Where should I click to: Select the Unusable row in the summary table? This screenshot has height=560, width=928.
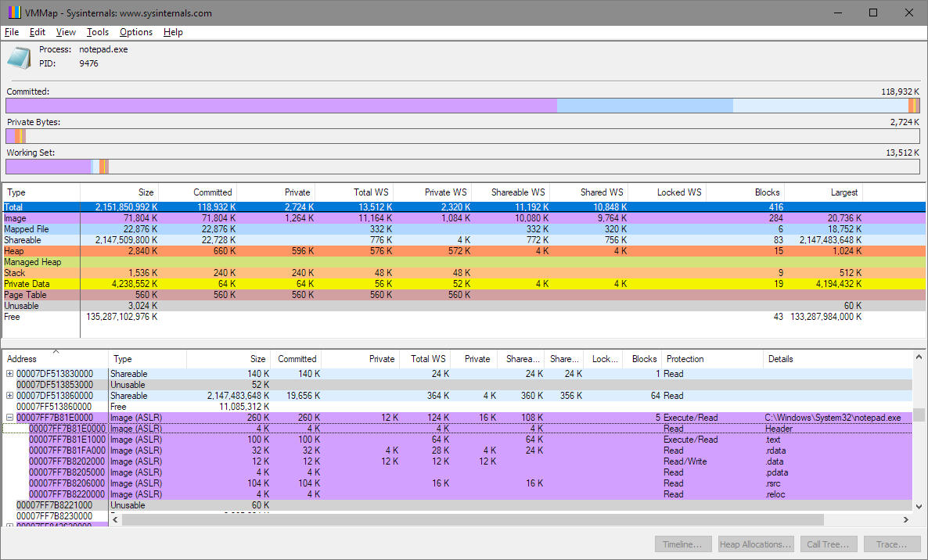pyautogui.click(x=464, y=306)
